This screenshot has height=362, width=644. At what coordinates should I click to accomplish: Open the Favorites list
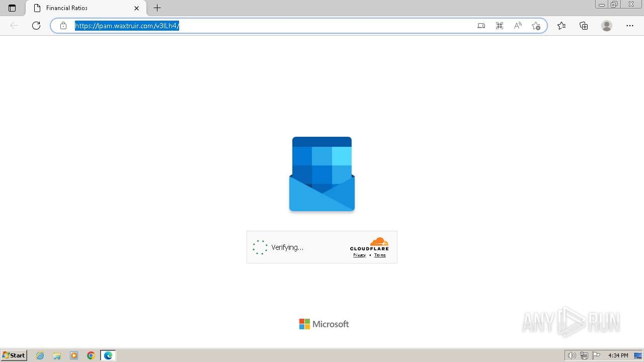tap(561, 26)
